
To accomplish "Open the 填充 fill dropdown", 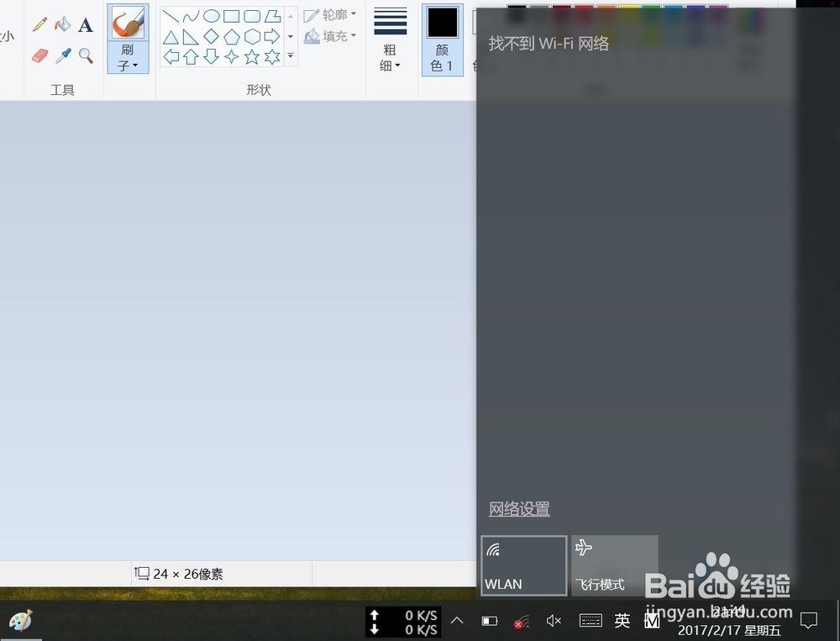I will pos(330,36).
